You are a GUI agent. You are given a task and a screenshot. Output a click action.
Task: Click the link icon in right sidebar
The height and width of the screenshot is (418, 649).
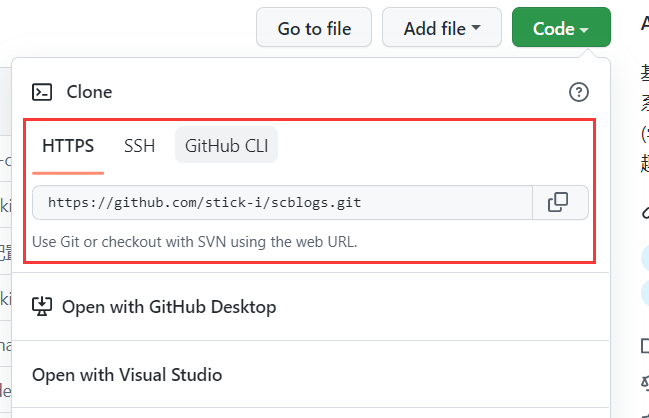pos(645,212)
